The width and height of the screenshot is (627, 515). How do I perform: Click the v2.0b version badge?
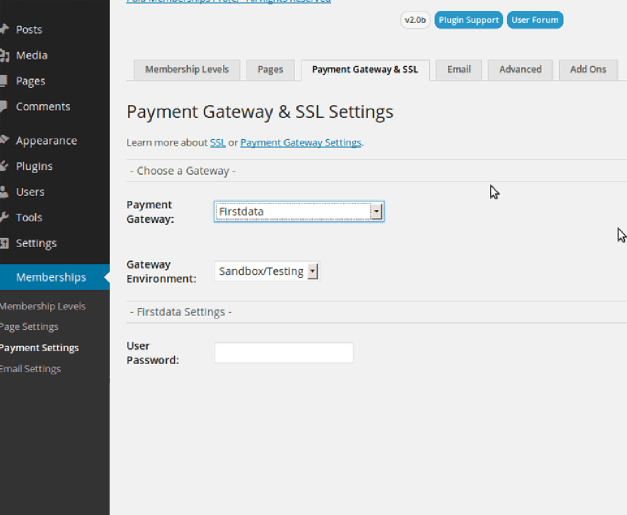coord(415,20)
